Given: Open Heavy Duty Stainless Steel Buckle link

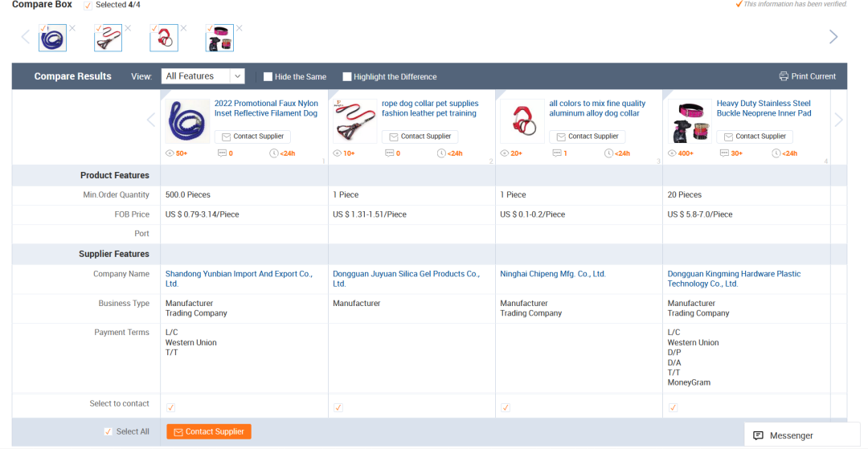Looking at the screenshot, I should pos(764,108).
